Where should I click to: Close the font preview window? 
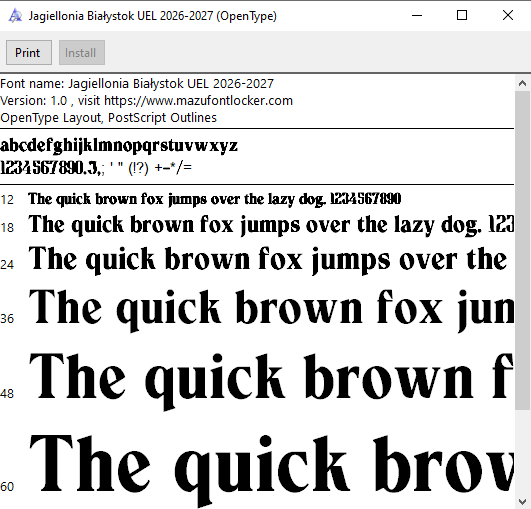click(508, 15)
